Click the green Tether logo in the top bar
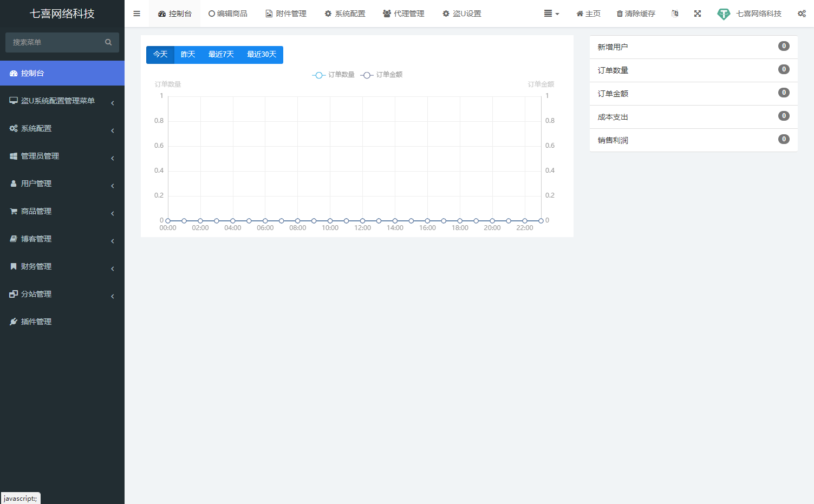 point(724,14)
